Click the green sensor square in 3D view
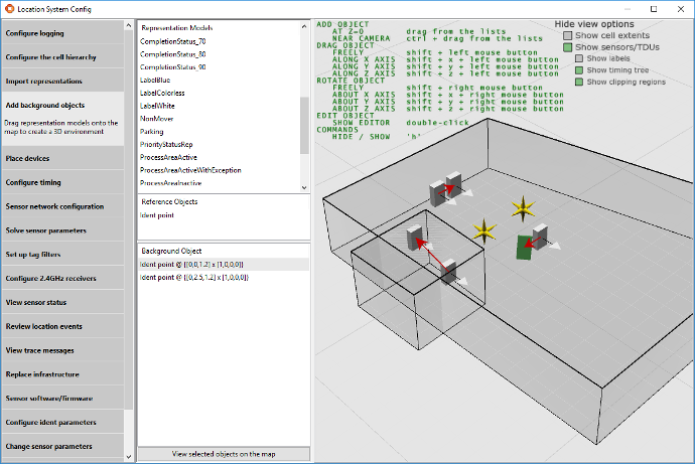Image resolution: width=695 pixels, height=464 pixels. pyautogui.click(x=524, y=247)
